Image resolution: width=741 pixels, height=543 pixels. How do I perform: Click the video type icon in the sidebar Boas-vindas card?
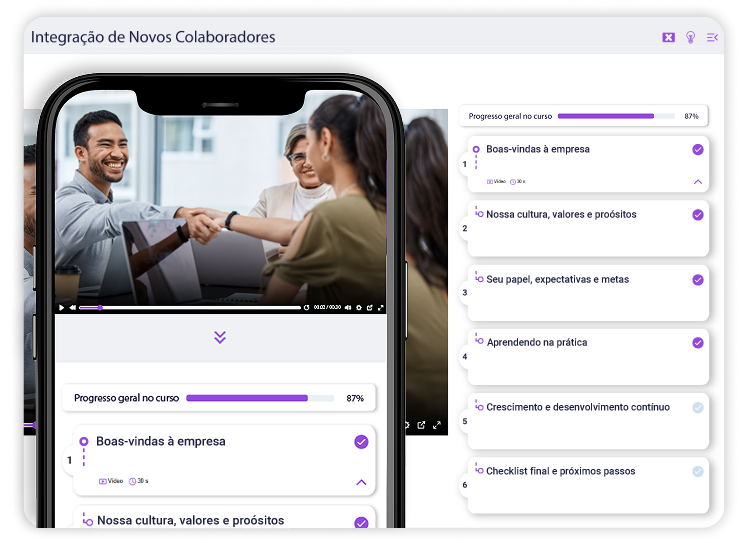click(490, 182)
